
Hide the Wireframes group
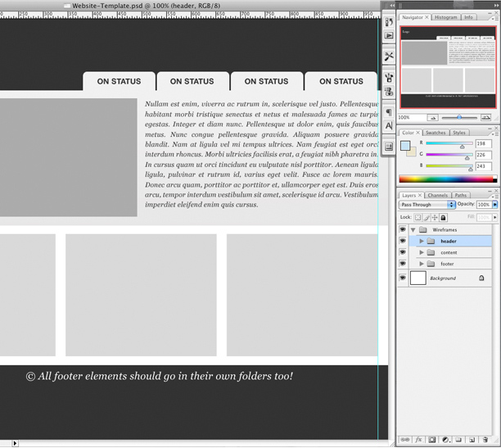coord(403,229)
